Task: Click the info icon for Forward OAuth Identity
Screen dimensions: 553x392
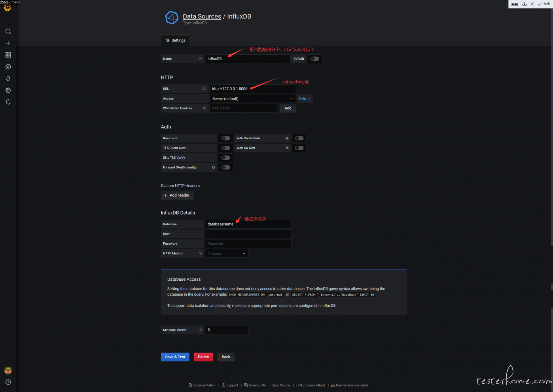Action: [x=213, y=167]
